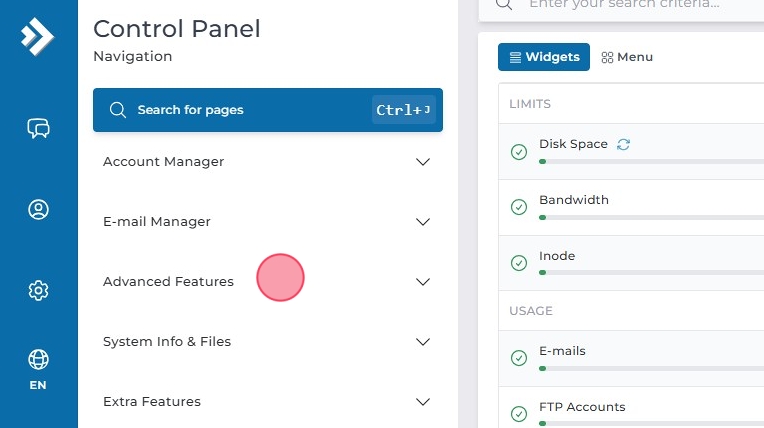Screen dimensions: 764x428
Task: Click the refresh icon next to Disk Space
Action: coord(624,144)
